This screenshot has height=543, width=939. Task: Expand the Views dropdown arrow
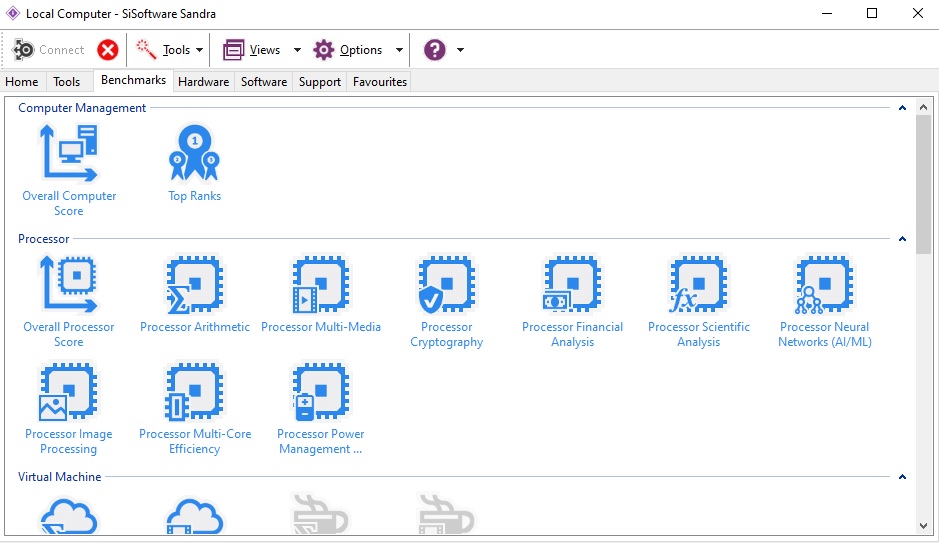(x=297, y=50)
